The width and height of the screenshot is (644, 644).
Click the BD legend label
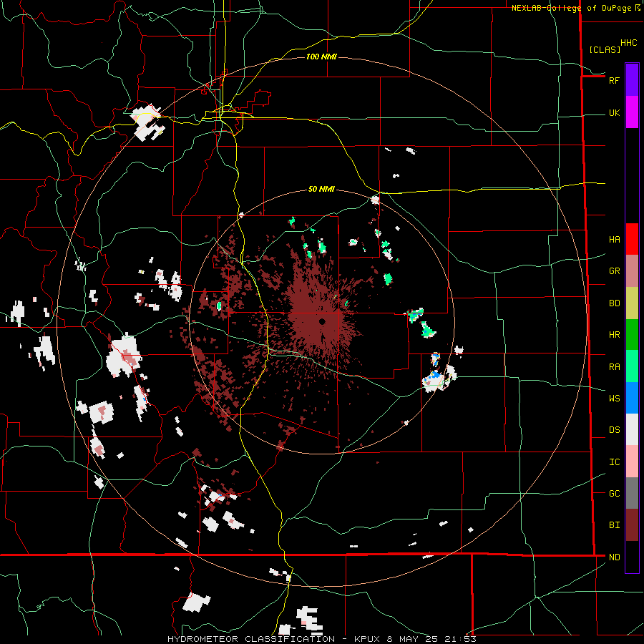click(x=614, y=303)
